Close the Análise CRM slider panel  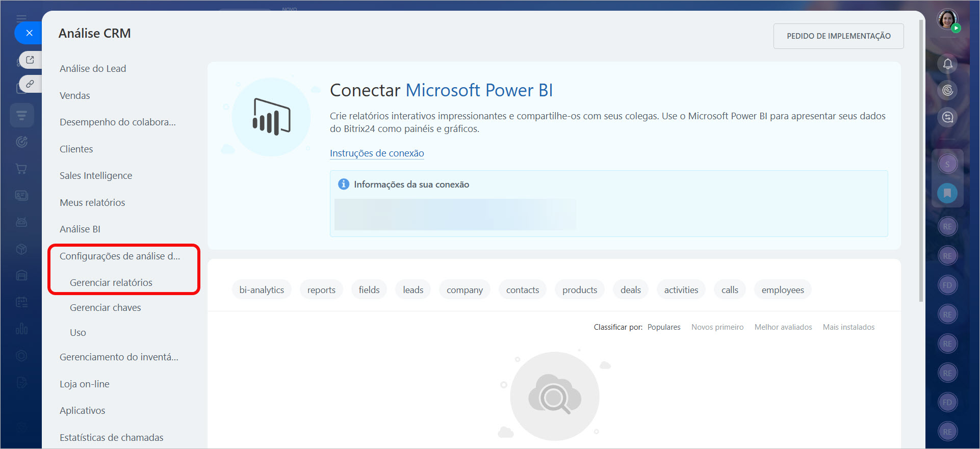29,33
